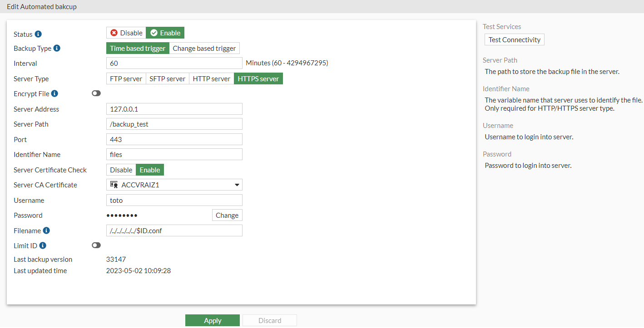644x328 pixels.
Task: Click the Interval input field
Action: tap(174, 63)
